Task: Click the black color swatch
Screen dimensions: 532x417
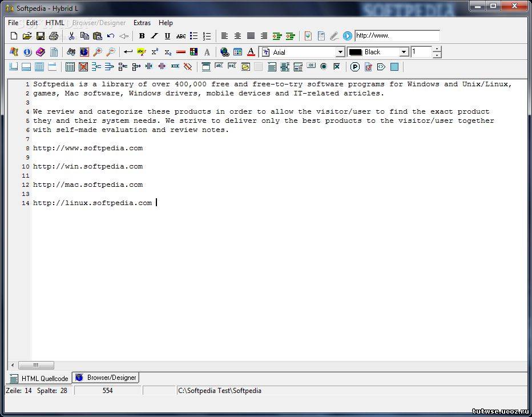Action: point(356,52)
